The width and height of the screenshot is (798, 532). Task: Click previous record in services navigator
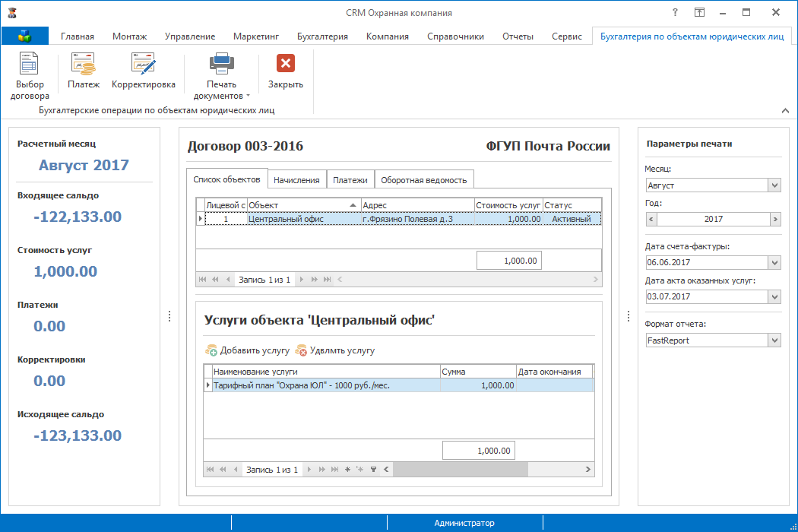[x=236, y=470]
